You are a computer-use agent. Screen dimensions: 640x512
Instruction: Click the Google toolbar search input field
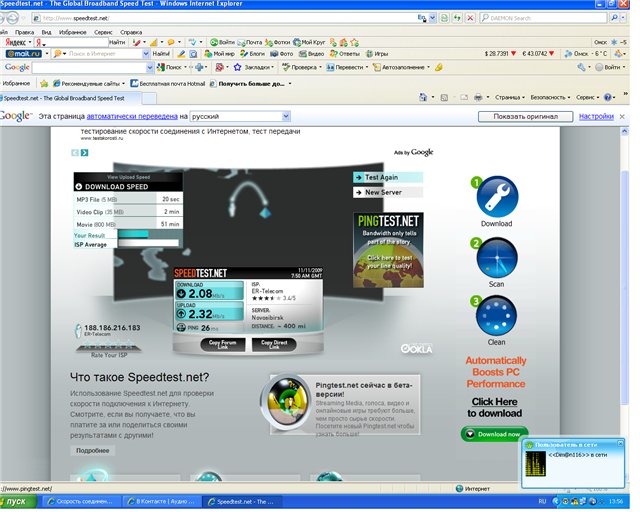coord(89,67)
